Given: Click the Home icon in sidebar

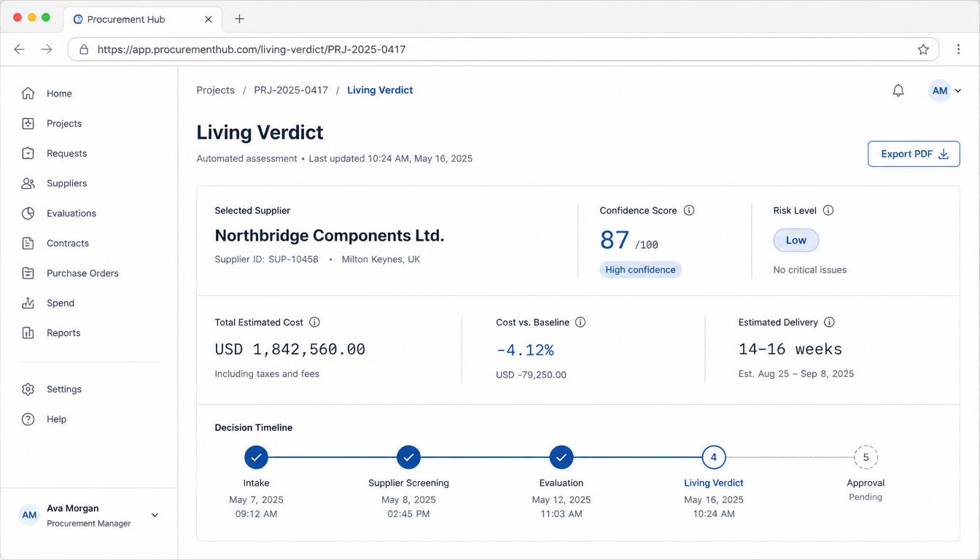Looking at the screenshot, I should [28, 93].
